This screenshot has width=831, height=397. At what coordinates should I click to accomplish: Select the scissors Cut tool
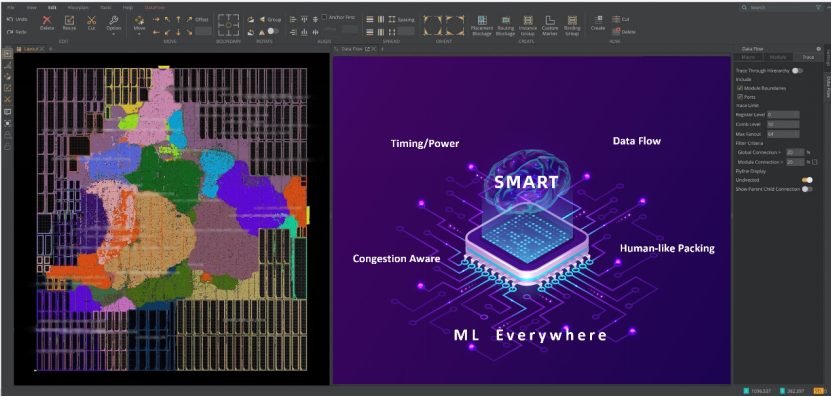pyautogui.click(x=91, y=20)
